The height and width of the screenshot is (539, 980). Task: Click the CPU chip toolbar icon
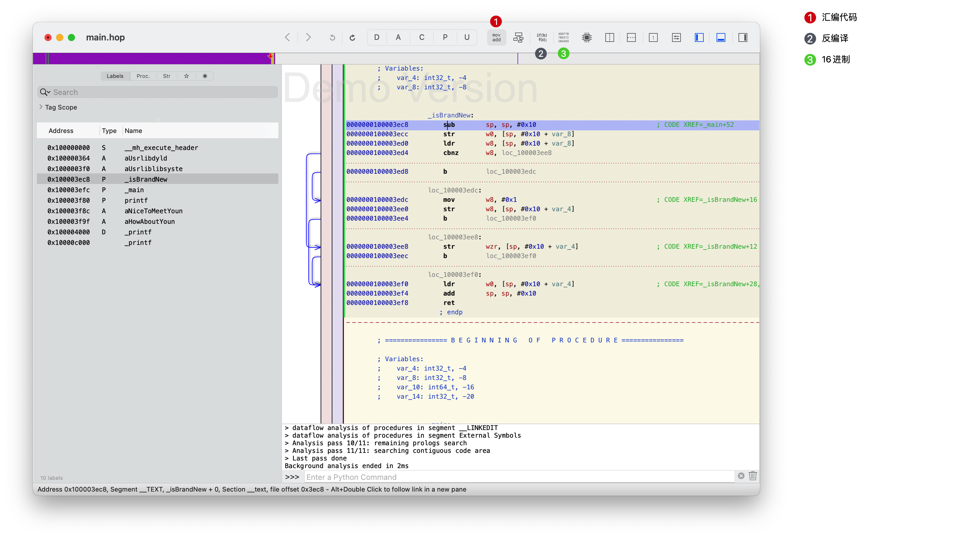click(587, 37)
